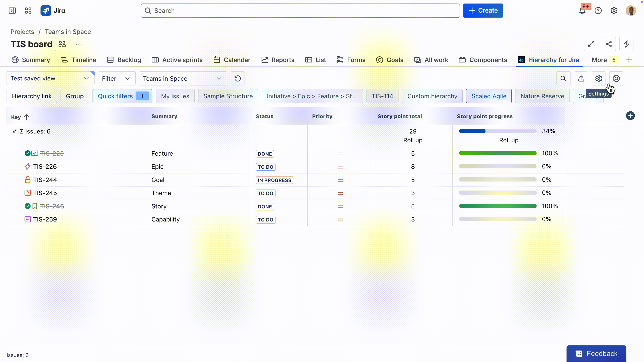Open the help question mark icon

598,11
